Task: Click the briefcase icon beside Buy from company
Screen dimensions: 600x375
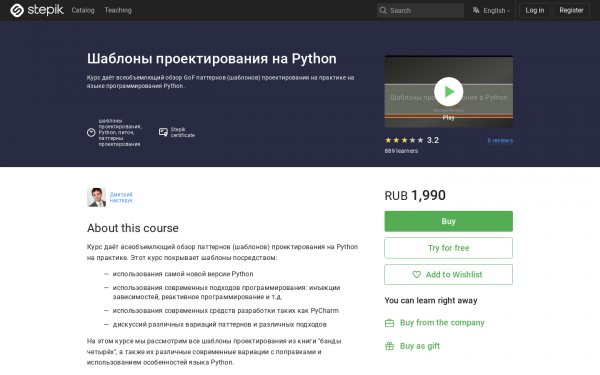Action: tap(389, 323)
